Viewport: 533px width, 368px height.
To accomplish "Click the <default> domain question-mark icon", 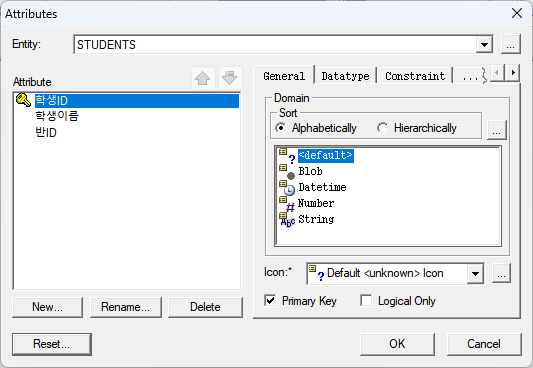I will pyautogui.click(x=287, y=156).
